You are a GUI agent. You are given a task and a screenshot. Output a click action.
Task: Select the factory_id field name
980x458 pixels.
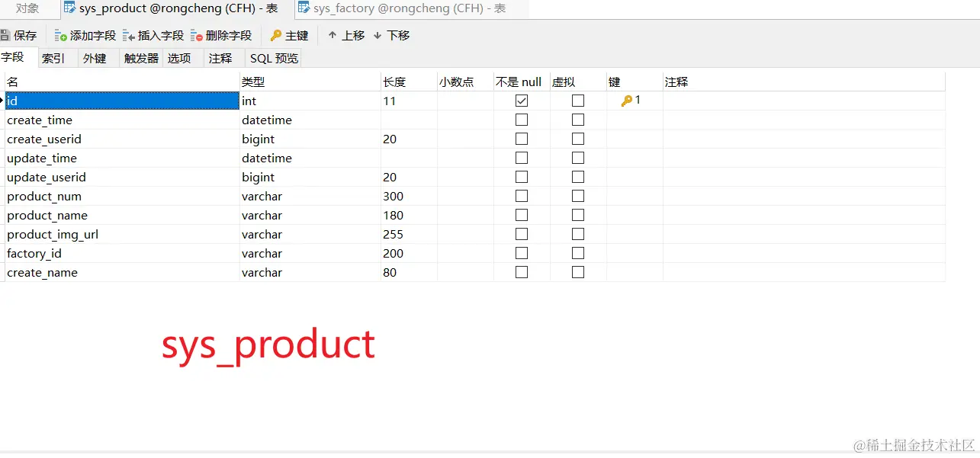pyautogui.click(x=34, y=253)
